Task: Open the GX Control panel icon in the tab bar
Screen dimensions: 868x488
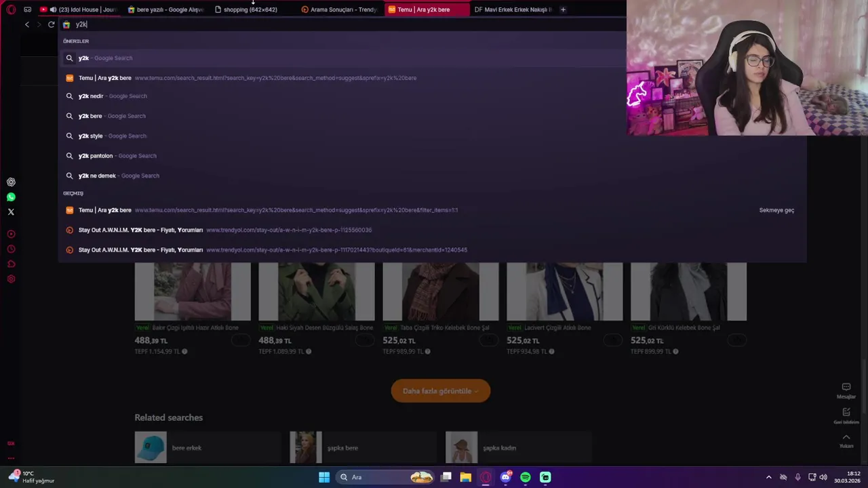Action: [x=27, y=9]
